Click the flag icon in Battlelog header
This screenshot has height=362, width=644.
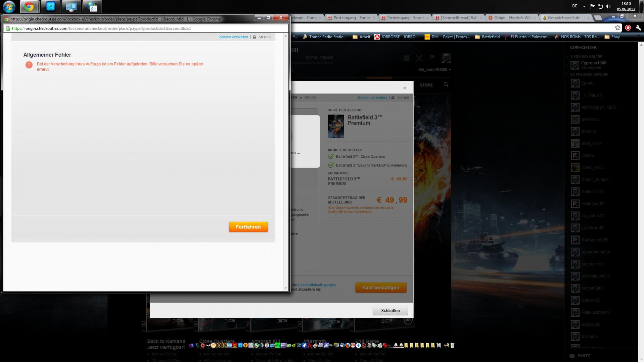432,58
